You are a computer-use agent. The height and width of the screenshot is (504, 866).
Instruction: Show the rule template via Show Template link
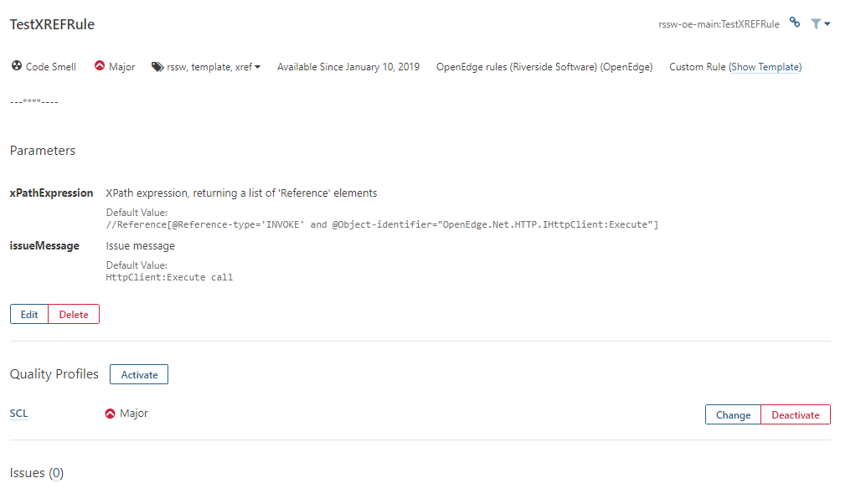click(765, 66)
